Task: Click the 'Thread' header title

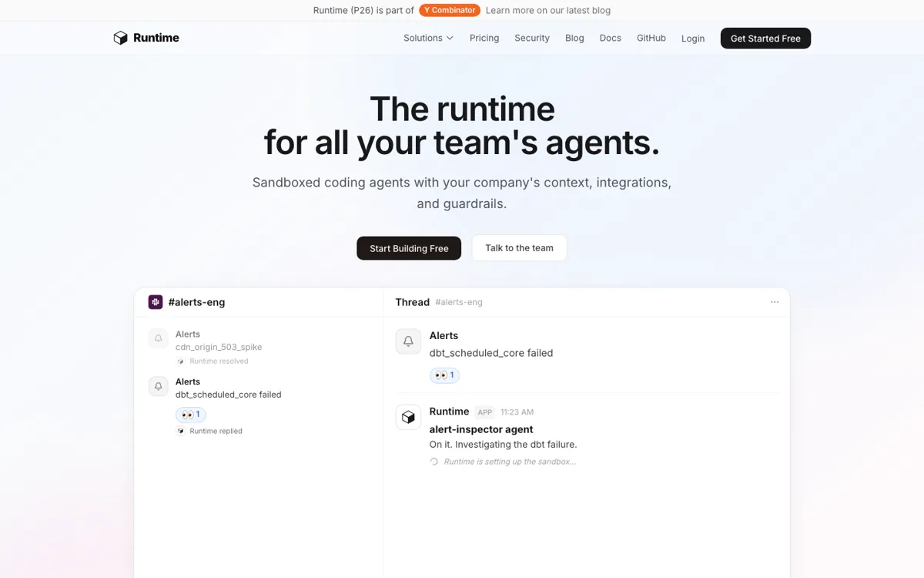Action: pyautogui.click(x=412, y=302)
